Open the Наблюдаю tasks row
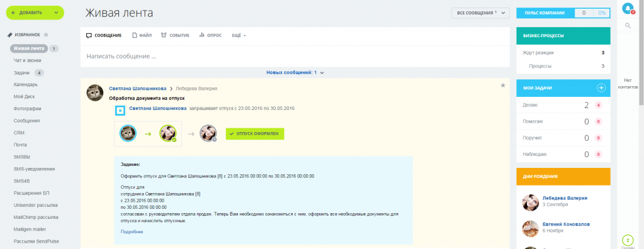This screenshot has height=249, width=644. pos(563,155)
